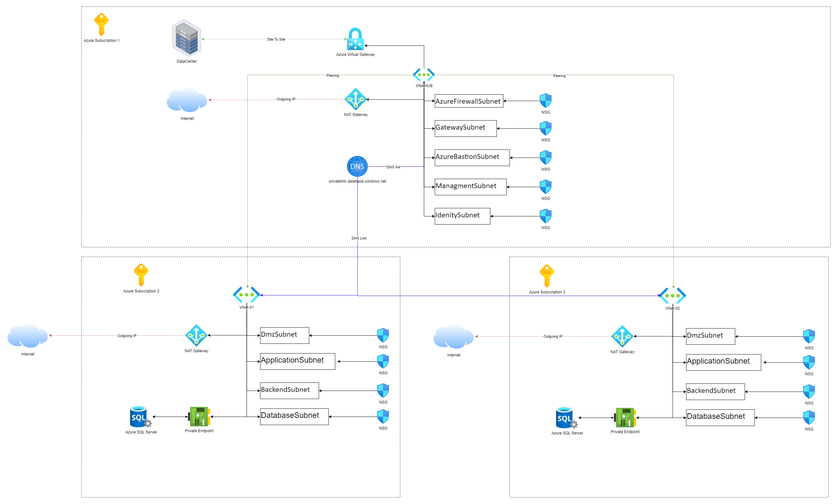Image resolution: width=837 pixels, height=504 pixels.
Task: Select the ManagmentSubnet box
Action: 470,187
